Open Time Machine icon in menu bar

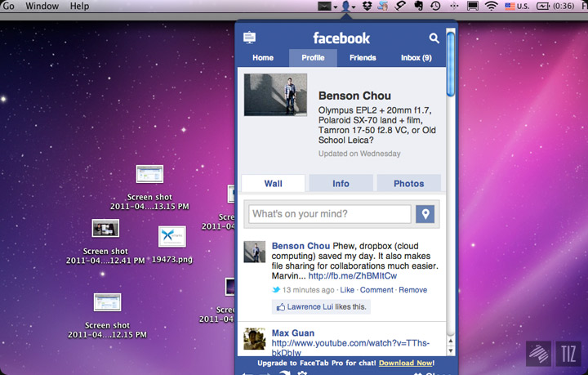(435, 7)
